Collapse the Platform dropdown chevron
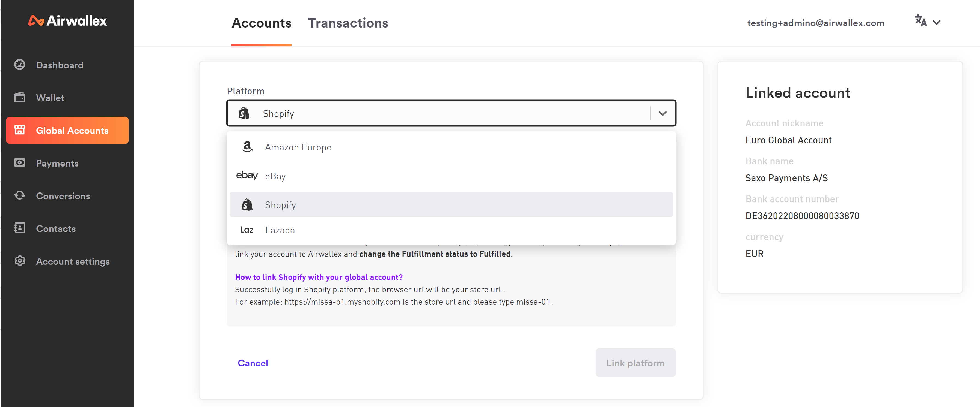This screenshot has width=980, height=407. point(662,113)
